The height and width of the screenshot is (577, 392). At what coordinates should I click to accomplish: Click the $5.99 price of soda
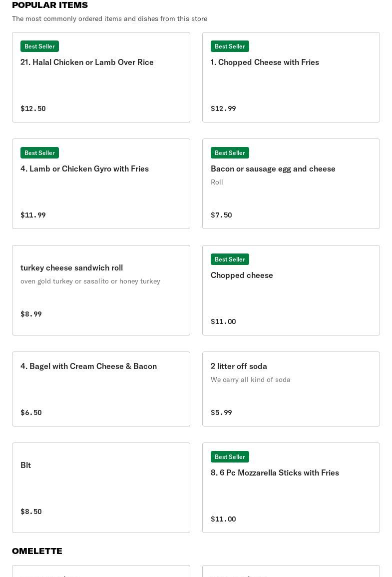pos(221,412)
